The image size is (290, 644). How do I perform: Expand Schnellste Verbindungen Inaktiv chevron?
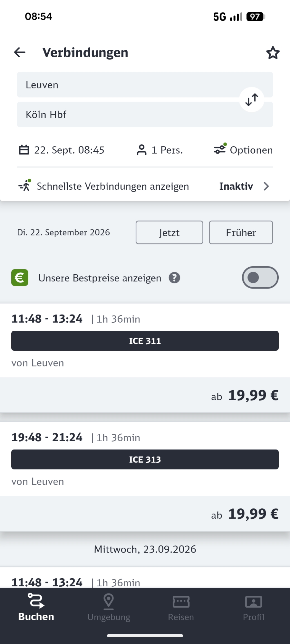pos(266,186)
